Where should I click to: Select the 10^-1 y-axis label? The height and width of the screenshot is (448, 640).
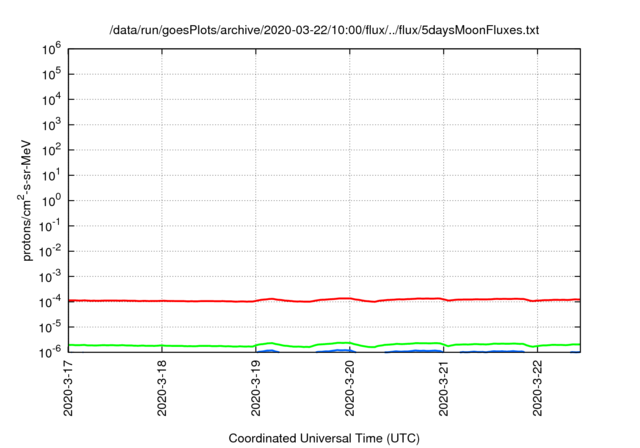pos(49,226)
